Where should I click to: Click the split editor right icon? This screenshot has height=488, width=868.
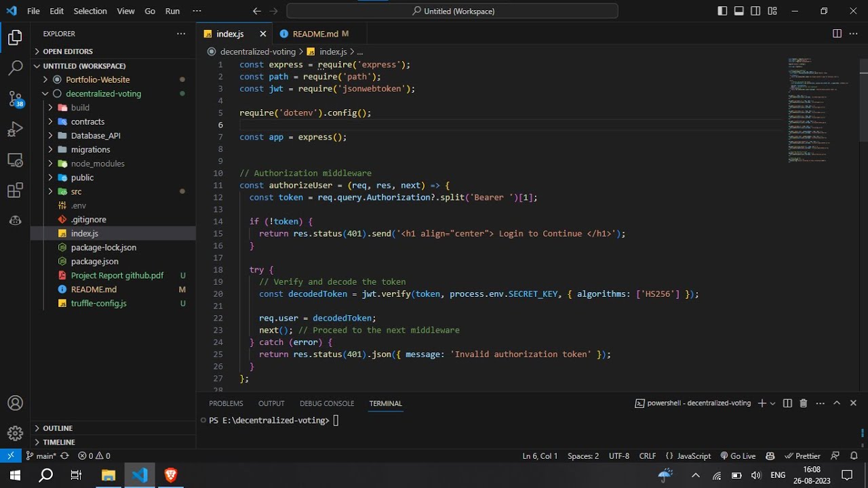click(837, 34)
